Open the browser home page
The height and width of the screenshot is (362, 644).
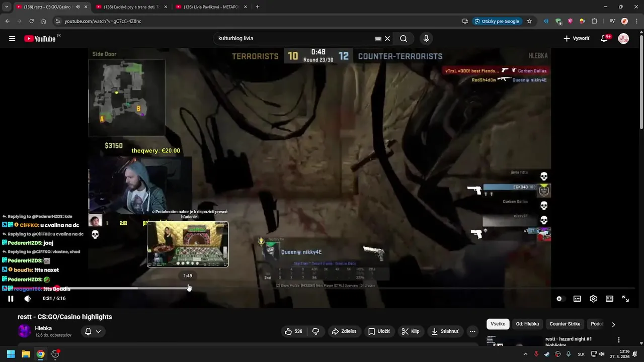tap(44, 21)
